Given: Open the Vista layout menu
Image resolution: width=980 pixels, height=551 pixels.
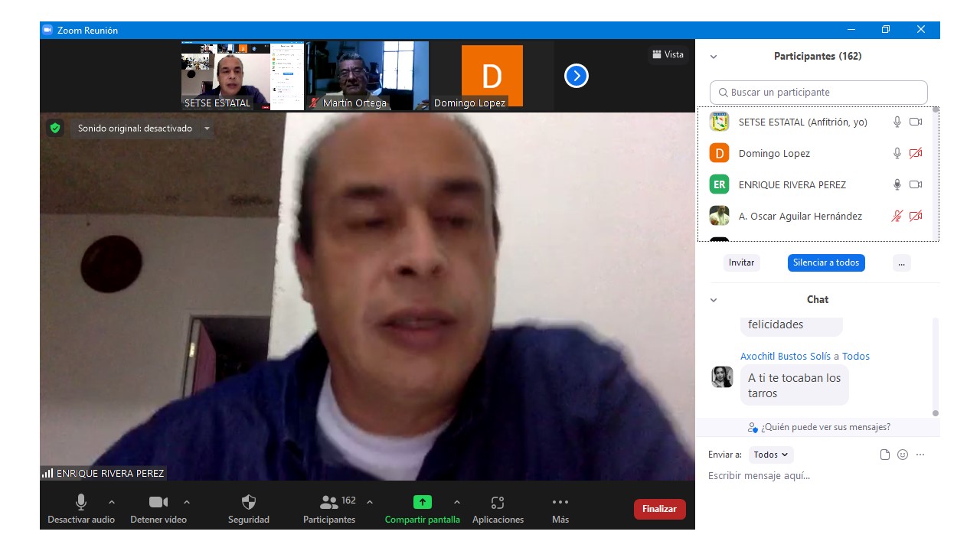Looking at the screenshot, I should (x=668, y=54).
